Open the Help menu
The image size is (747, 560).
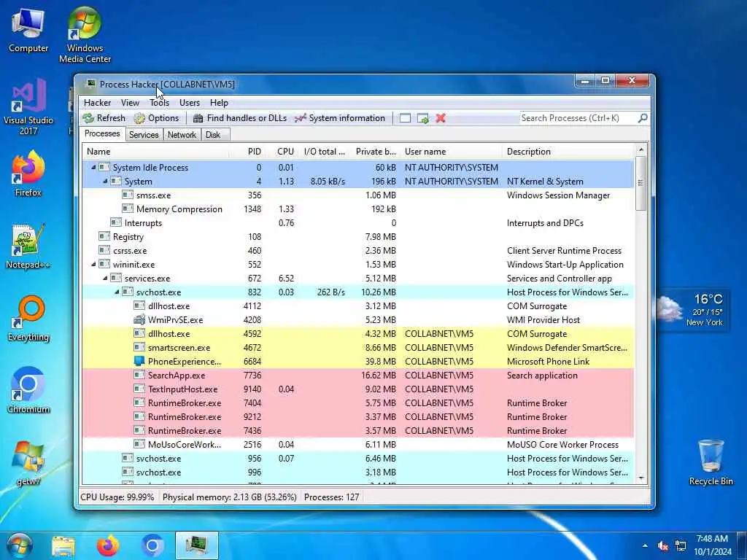point(219,102)
